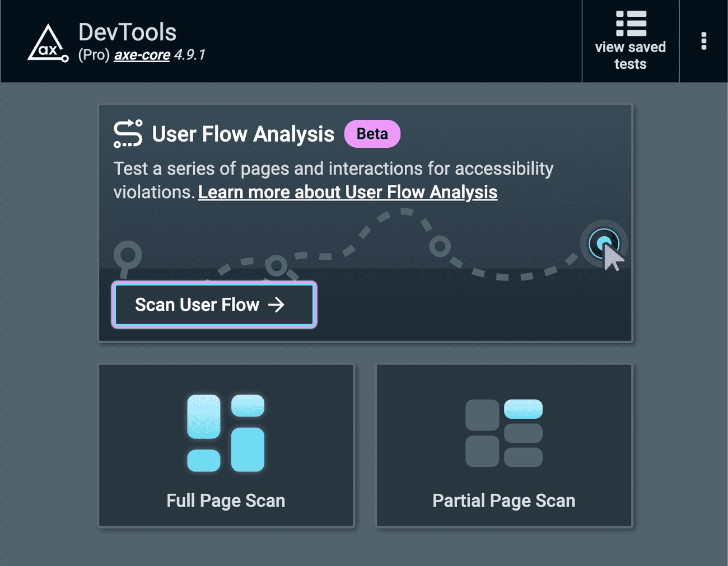Click the DevTools title text
The height and width of the screenshot is (566, 728).
pyautogui.click(x=127, y=32)
